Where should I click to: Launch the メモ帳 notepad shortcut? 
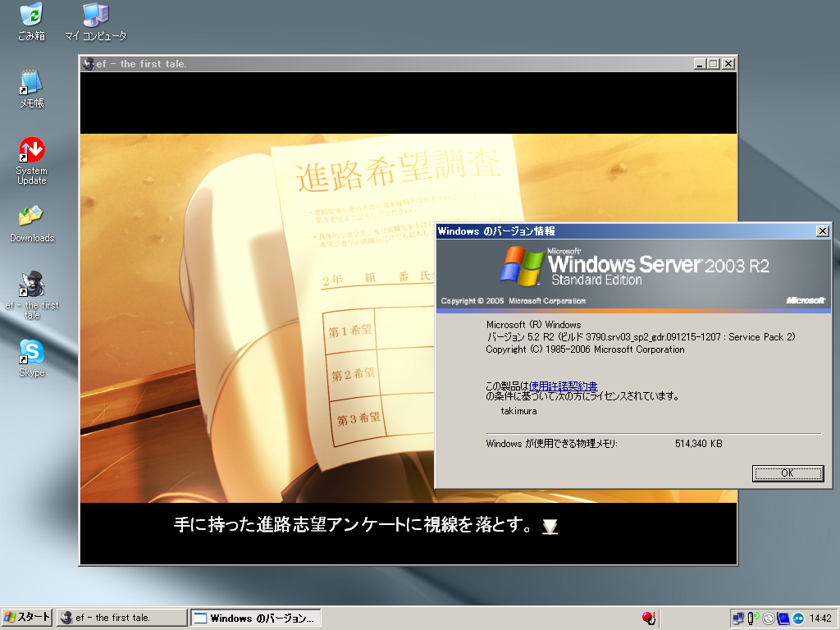coord(32,89)
